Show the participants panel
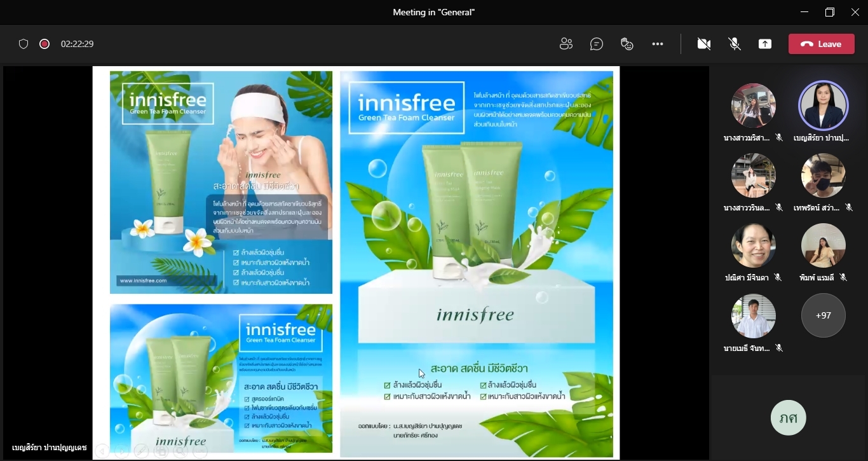 566,44
